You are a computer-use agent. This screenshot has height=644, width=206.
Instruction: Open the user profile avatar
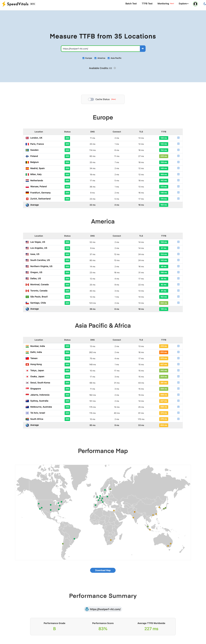195,4
